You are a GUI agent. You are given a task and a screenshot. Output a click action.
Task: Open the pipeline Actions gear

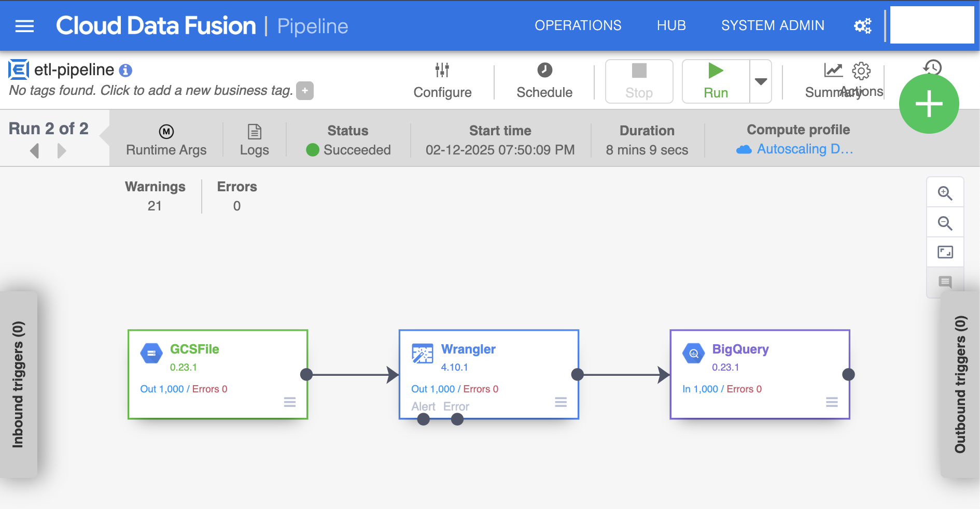pos(861,71)
